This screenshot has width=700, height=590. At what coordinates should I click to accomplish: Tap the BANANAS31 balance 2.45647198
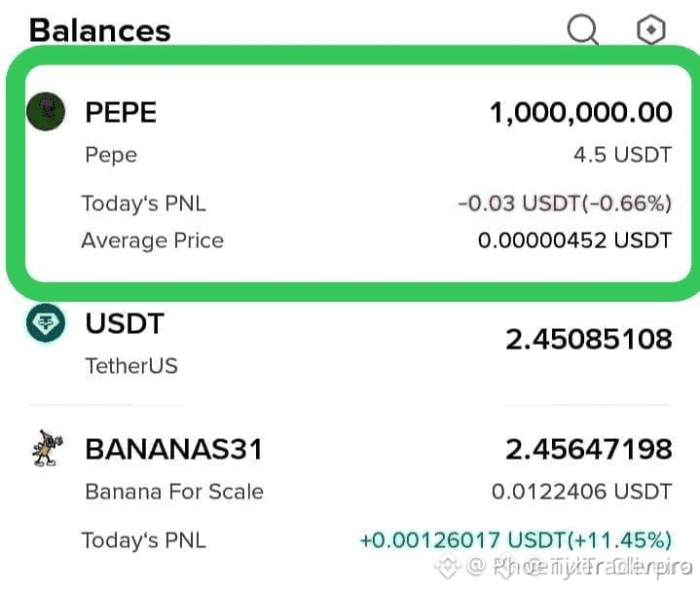pos(589,449)
